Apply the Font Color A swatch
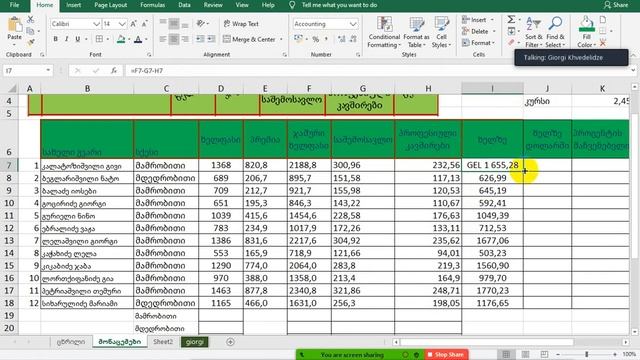Image resolution: width=640 pixels, height=360 pixels. (138, 39)
